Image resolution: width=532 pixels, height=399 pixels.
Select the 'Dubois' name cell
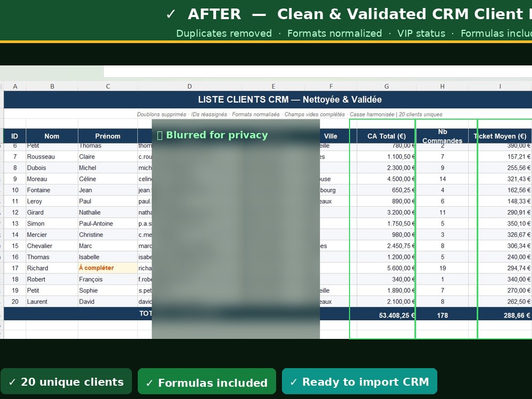pos(52,168)
